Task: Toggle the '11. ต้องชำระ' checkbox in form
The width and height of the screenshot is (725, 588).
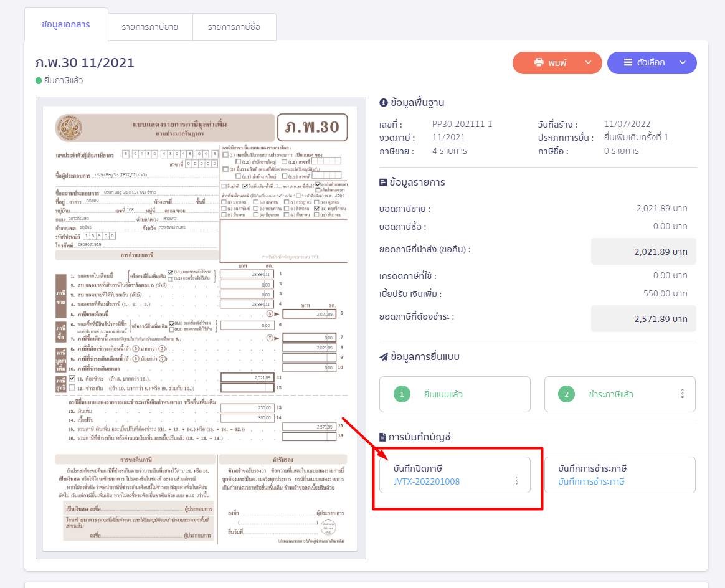Action: click(72, 378)
